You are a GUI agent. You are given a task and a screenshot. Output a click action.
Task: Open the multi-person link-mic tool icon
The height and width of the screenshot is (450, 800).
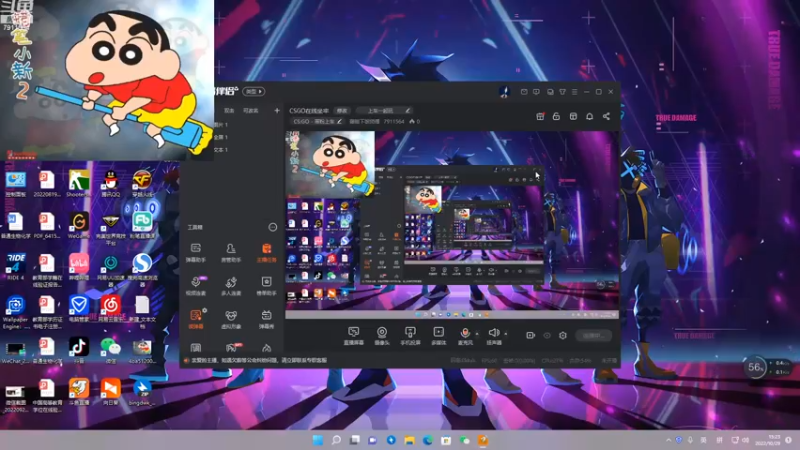[x=231, y=286]
